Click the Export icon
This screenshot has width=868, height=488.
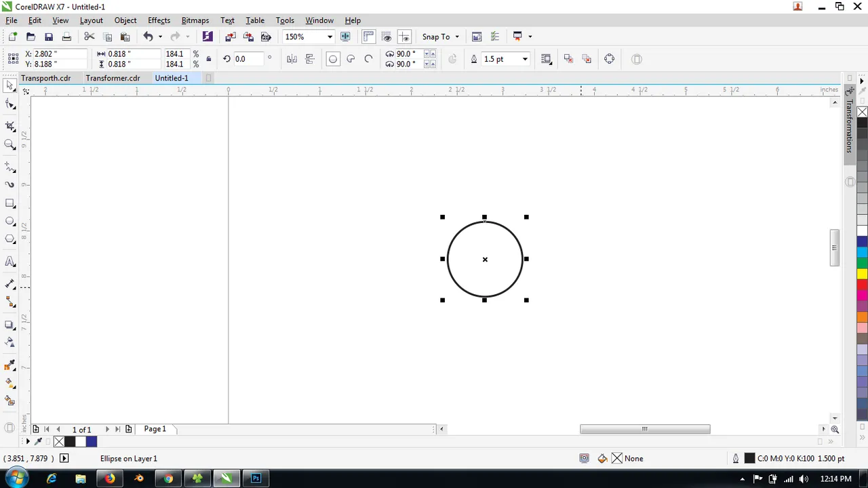pyautogui.click(x=248, y=37)
